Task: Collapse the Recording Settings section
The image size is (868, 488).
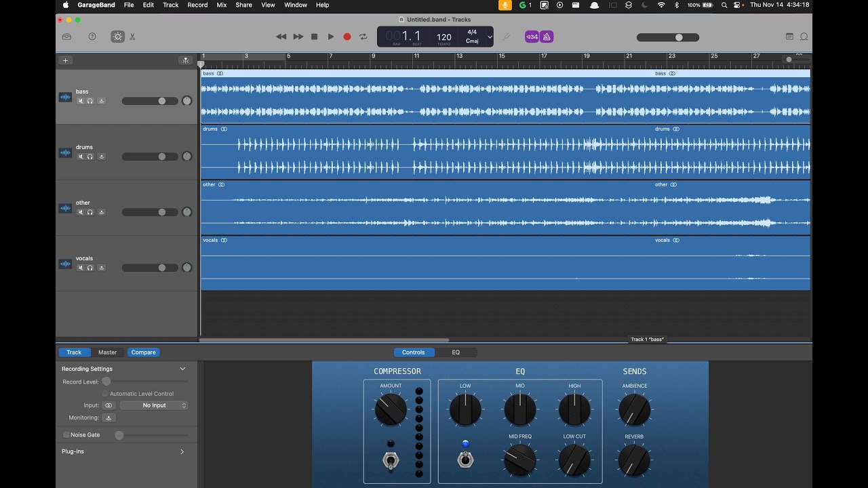Action: point(182,369)
